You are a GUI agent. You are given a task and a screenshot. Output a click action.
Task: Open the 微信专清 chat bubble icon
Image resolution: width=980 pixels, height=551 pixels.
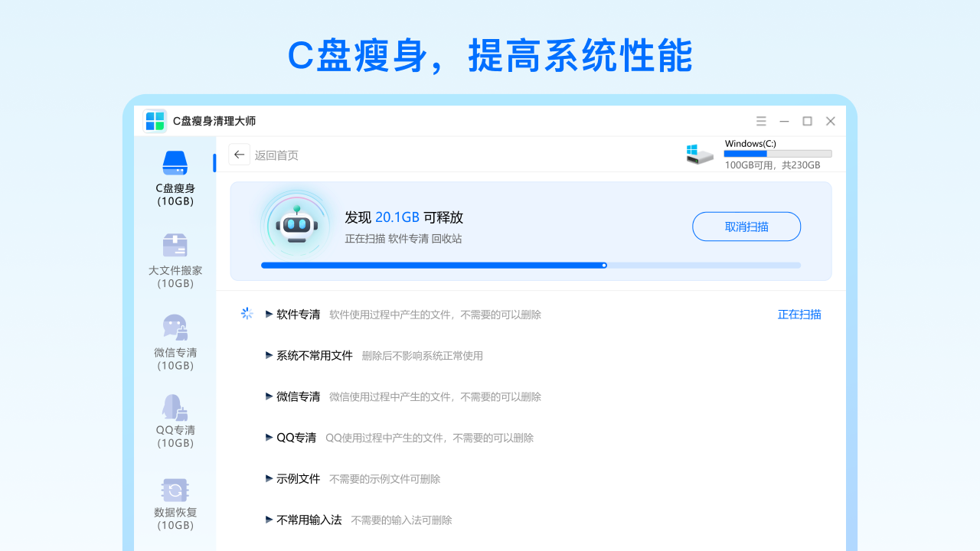[175, 327]
